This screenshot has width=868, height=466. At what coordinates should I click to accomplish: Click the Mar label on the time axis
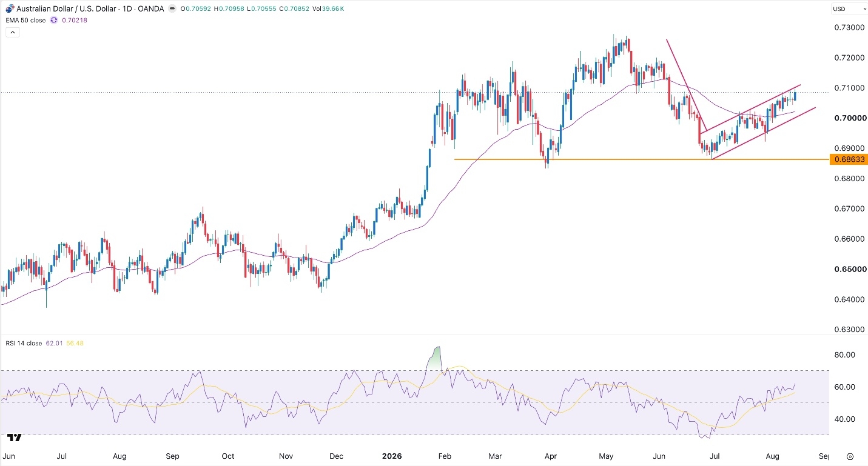(496, 456)
